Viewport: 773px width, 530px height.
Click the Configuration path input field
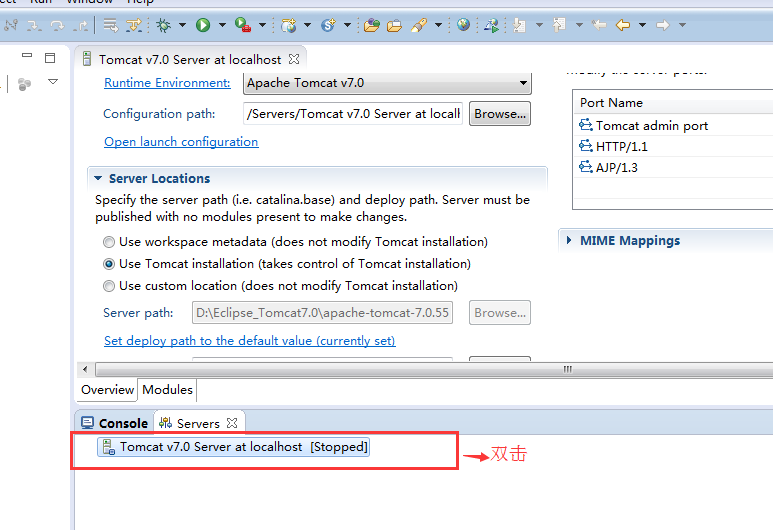352,114
